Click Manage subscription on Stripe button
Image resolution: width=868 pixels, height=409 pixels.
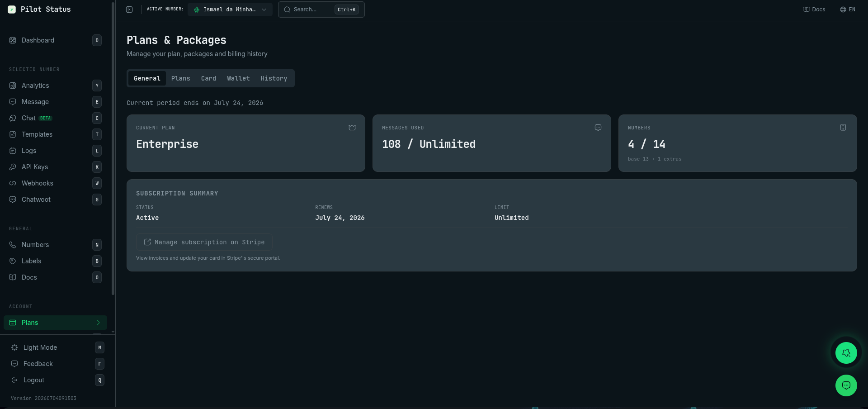coord(204,242)
